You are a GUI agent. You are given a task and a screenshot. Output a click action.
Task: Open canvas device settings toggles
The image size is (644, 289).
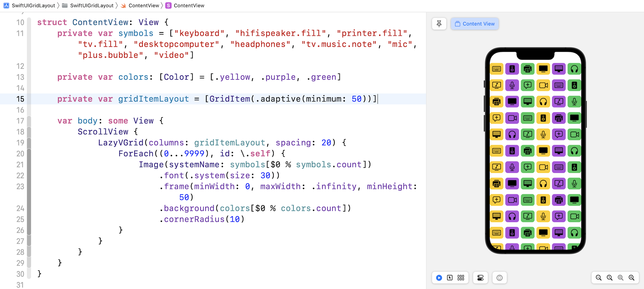pos(480,278)
